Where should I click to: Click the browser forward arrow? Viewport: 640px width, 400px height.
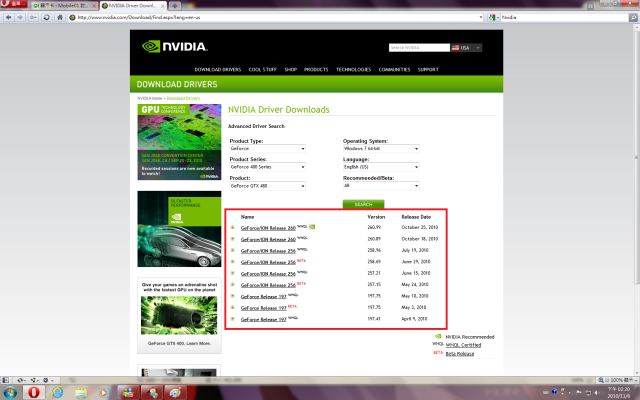click(20, 18)
